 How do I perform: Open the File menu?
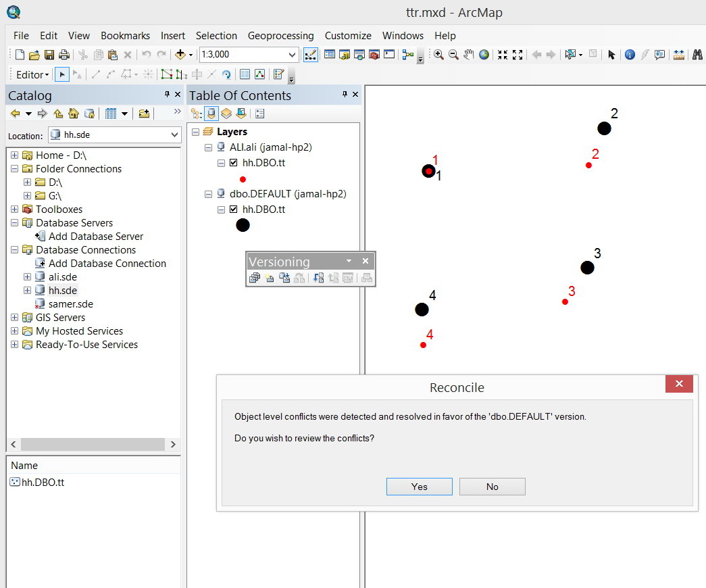click(21, 36)
